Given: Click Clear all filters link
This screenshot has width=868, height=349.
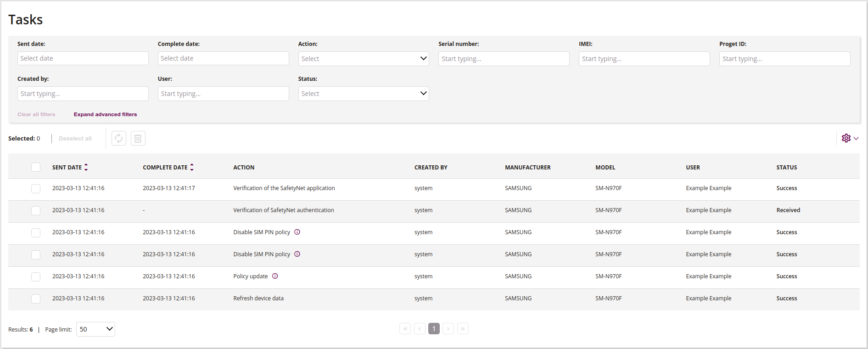Looking at the screenshot, I should 36,114.
